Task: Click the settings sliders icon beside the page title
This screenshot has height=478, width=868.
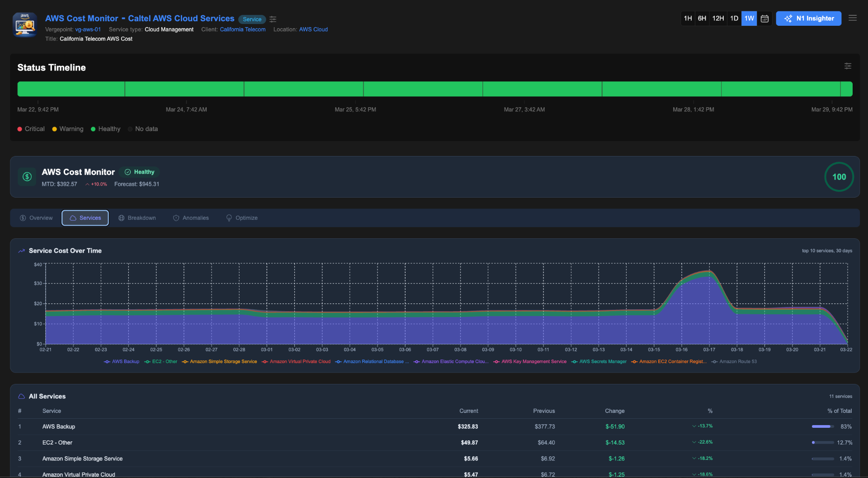Action: click(273, 19)
